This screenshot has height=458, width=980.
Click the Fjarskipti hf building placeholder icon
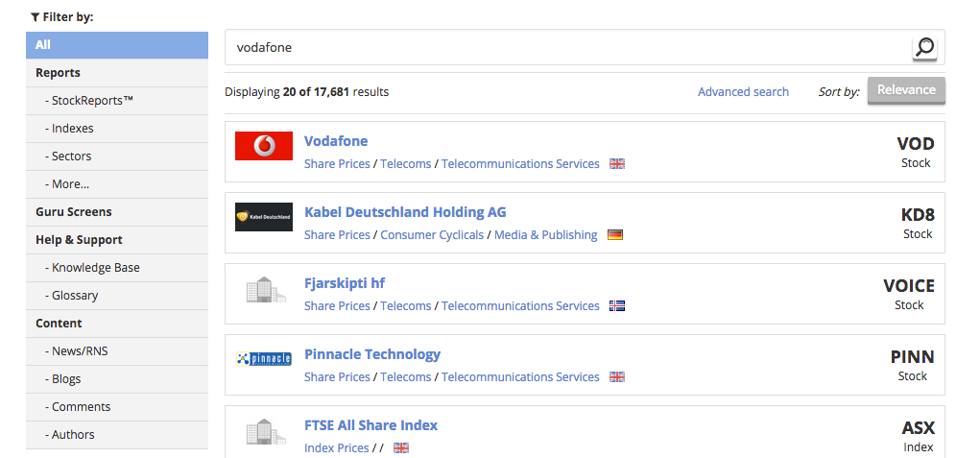pyautogui.click(x=266, y=290)
